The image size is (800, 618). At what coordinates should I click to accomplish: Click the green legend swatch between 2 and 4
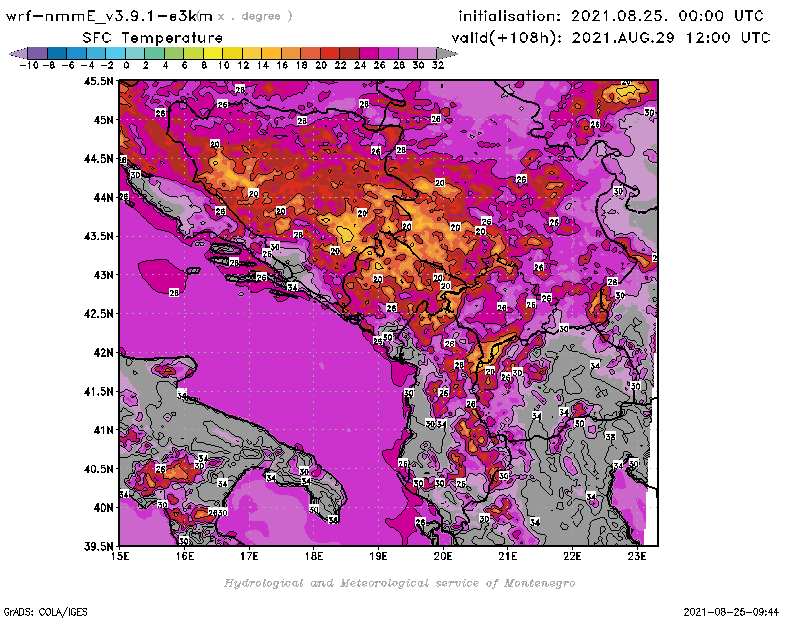tap(155, 53)
